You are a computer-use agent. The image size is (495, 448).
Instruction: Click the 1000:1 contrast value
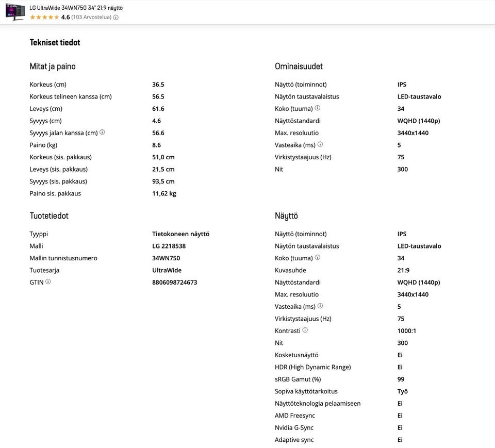point(407,331)
